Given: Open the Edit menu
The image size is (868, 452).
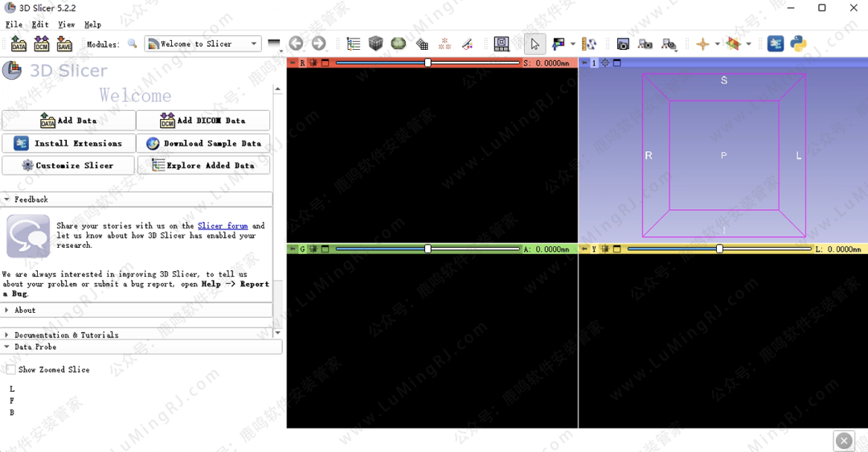Looking at the screenshot, I should (40, 24).
